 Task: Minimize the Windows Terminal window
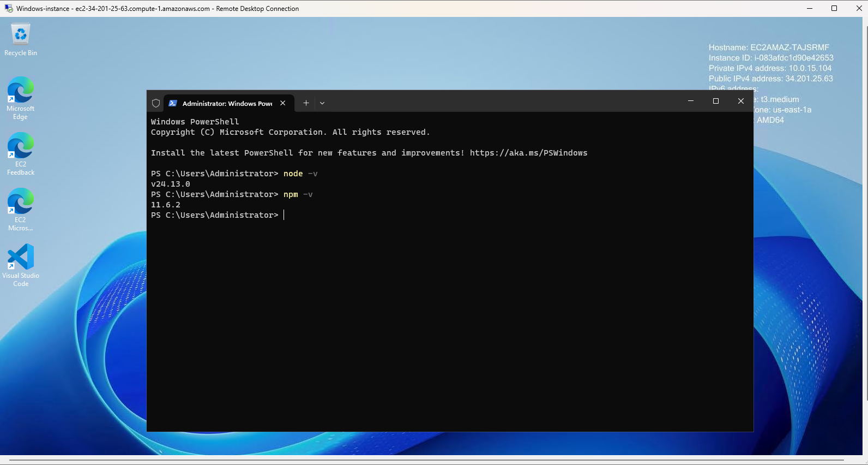[691, 101]
